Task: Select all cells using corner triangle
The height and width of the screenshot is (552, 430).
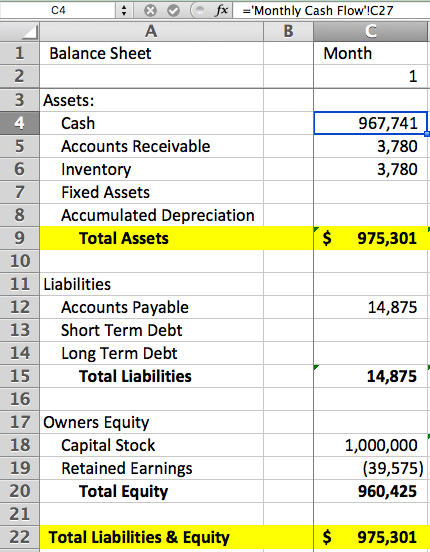Action: [x=19, y=32]
